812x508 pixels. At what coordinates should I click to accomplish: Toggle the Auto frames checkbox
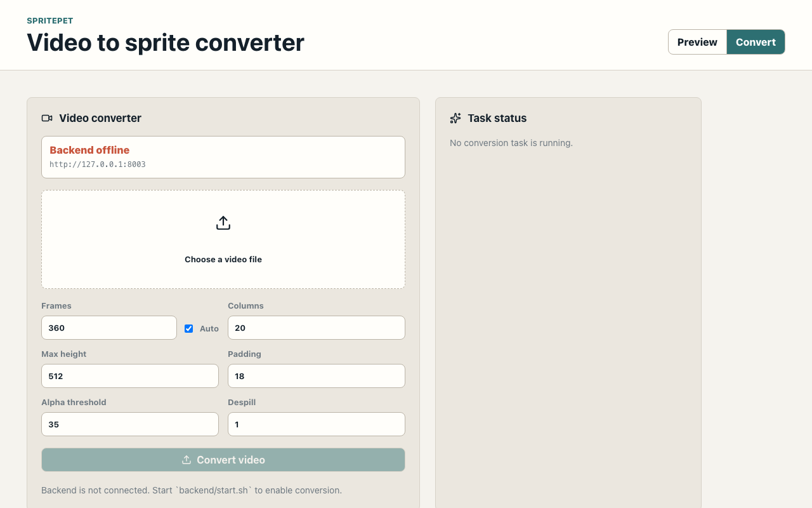point(188,328)
